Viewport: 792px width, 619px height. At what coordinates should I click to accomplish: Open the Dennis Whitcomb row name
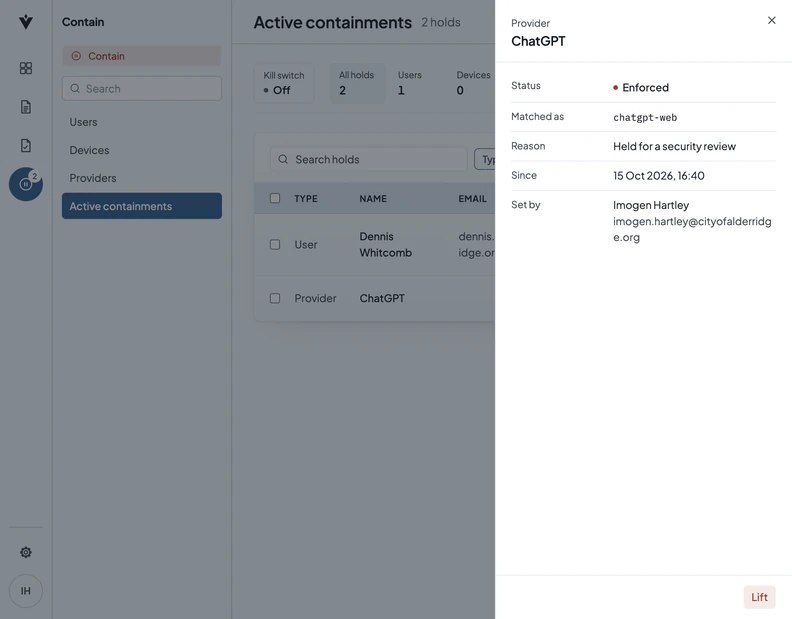tap(385, 245)
